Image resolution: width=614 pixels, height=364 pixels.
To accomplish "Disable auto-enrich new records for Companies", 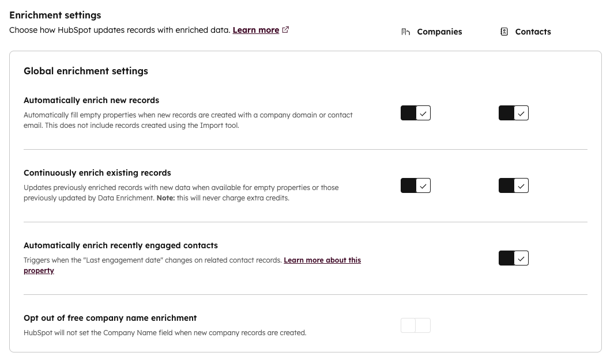I will (x=416, y=113).
